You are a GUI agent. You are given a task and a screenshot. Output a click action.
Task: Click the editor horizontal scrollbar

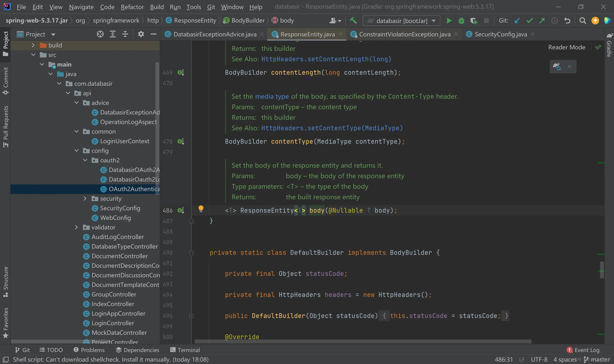(x=363, y=341)
